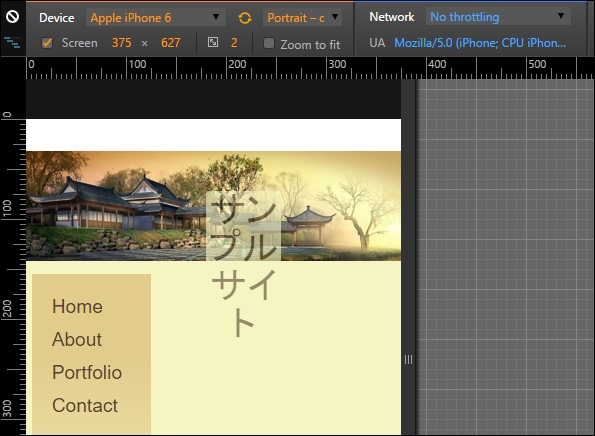
Task: Click the rotate orientation swap icon
Action: (x=245, y=18)
